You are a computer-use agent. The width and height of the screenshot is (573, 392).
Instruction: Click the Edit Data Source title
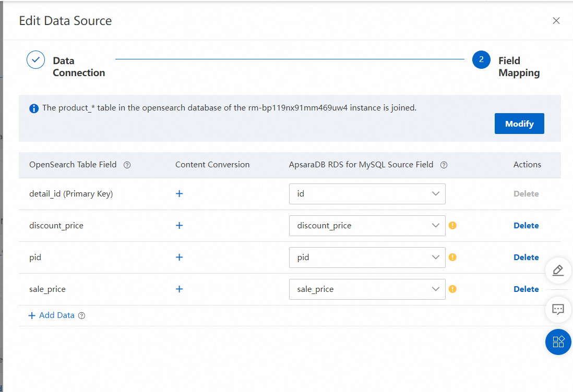(65, 21)
